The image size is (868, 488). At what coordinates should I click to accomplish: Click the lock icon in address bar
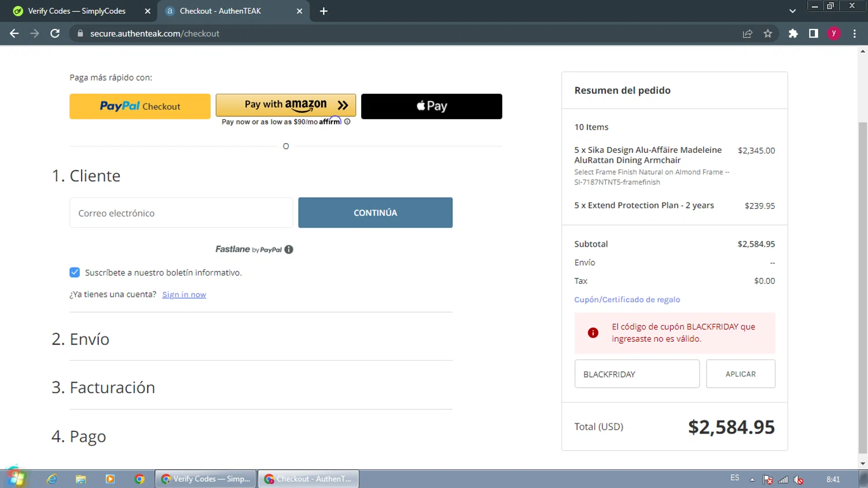pyautogui.click(x=80, y=34)
